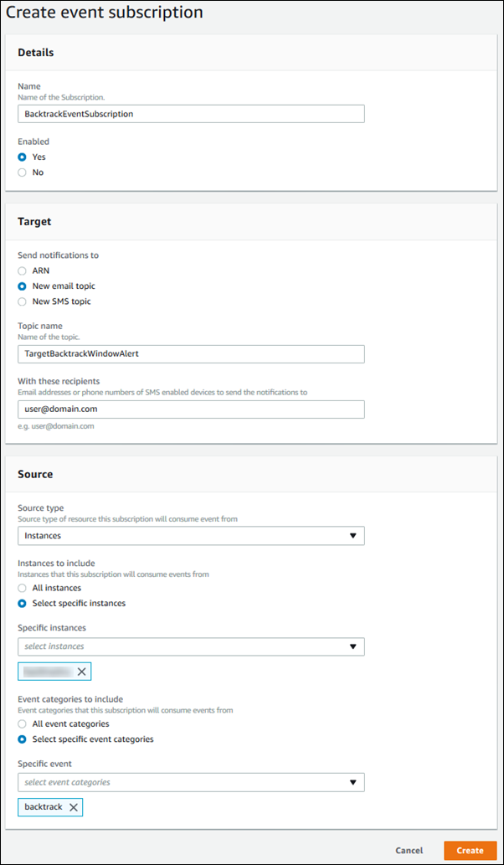Remove the selected instance tag
The height and width of the screenshot is (865, 504).
pos(81,671)
